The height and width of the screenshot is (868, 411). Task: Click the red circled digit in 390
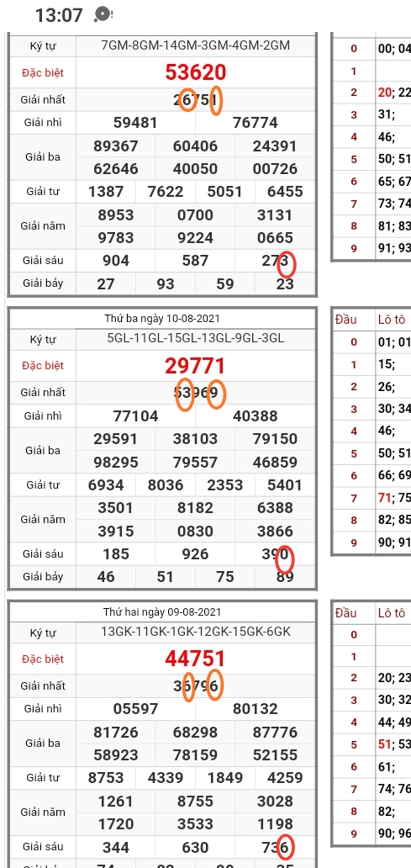284,554
